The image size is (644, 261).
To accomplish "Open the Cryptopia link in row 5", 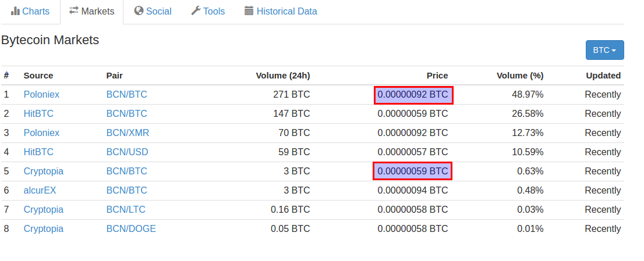I will [x=43, y=171].
